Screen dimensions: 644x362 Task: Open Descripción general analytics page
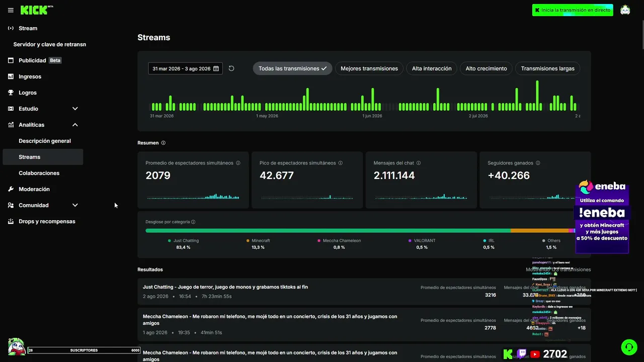(x=45, y=141)
